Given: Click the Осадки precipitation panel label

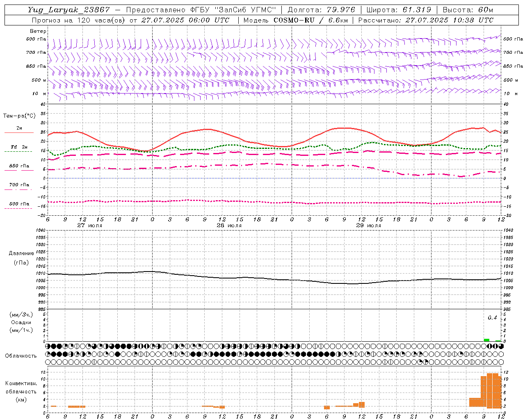Looking at the screenshot, I should 21,322.
